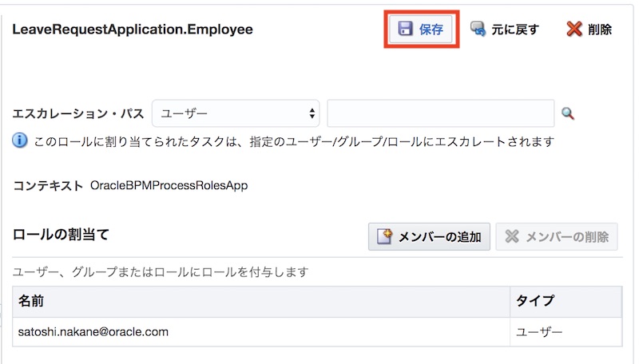Open the エスカレーション・パス type dropdown
This screenshot has width=639, height=364.
click(235, 113)
